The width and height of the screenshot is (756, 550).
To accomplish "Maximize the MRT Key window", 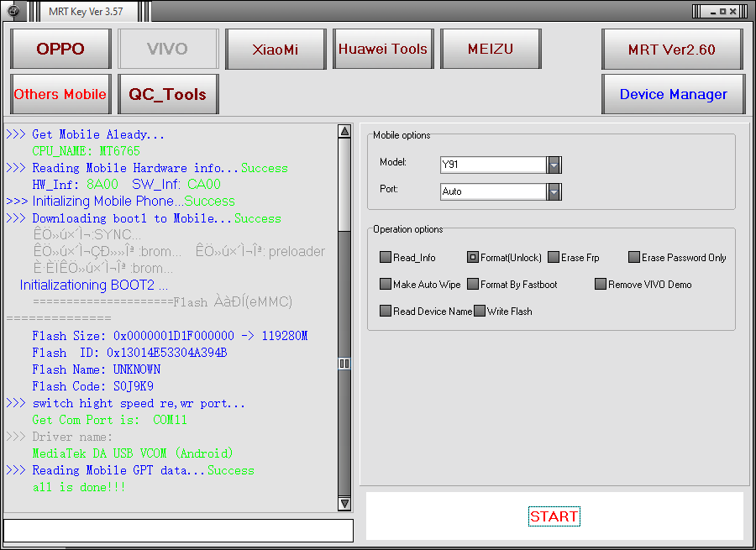I will point(722,12).
